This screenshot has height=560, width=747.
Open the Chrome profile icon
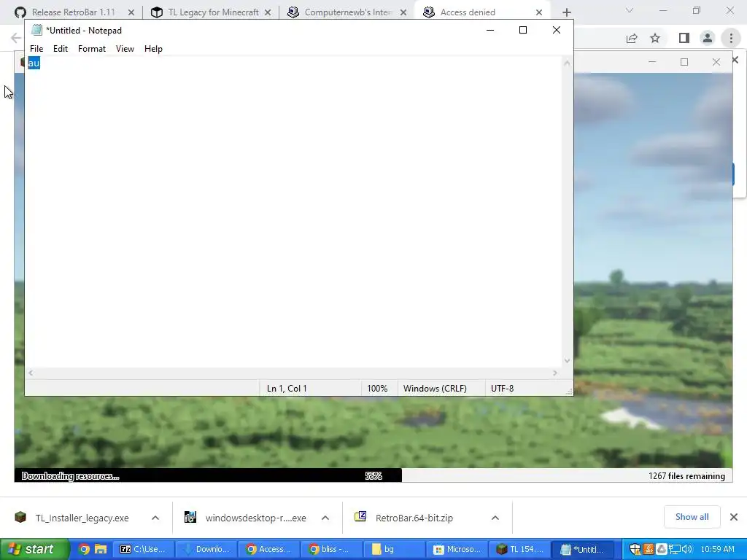(x=708, y=38)
